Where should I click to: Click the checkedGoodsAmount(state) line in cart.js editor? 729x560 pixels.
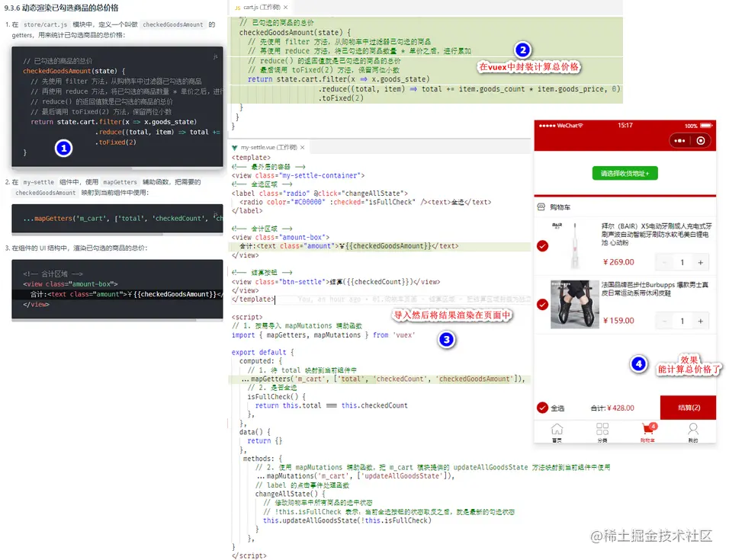(295, 33)
